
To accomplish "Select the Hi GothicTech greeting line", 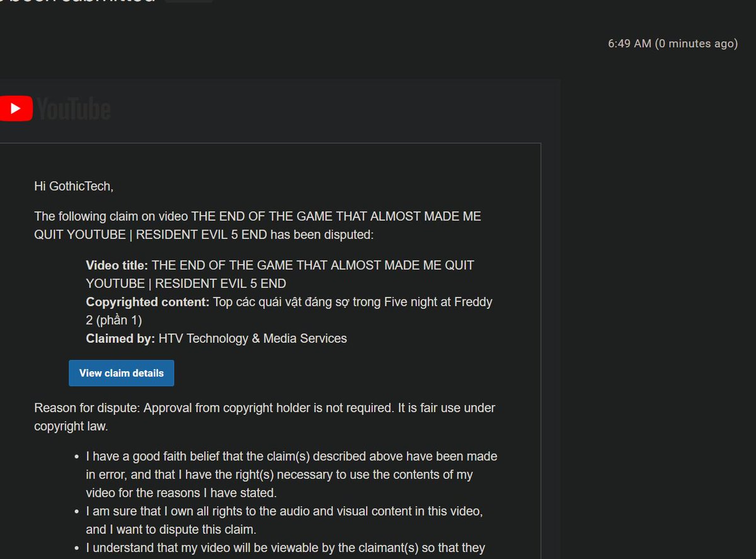I will [74, 186].
